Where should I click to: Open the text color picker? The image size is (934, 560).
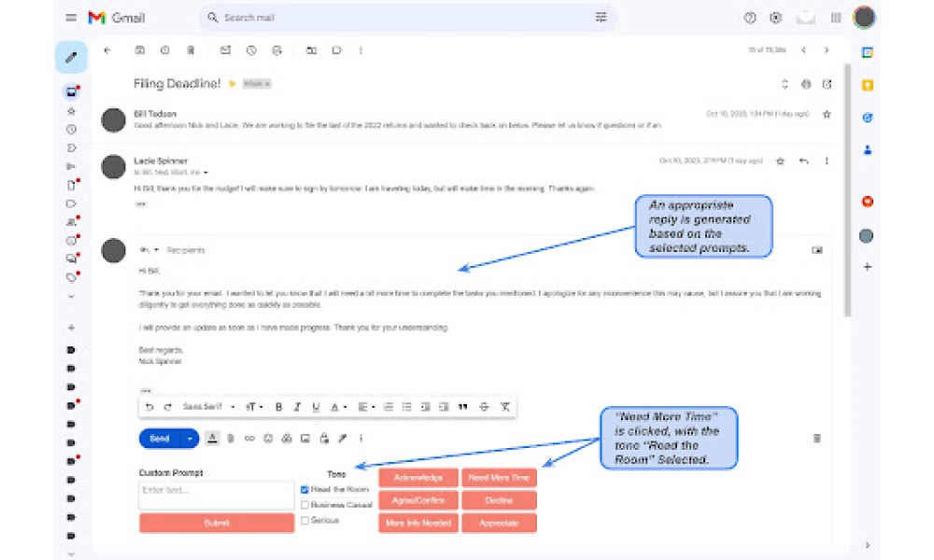point(338,407)
